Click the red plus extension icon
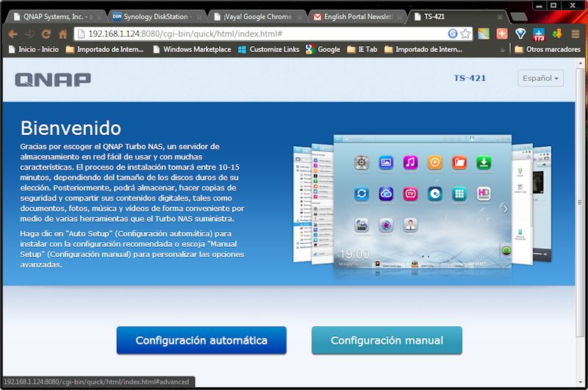 [x=502, y=34]
